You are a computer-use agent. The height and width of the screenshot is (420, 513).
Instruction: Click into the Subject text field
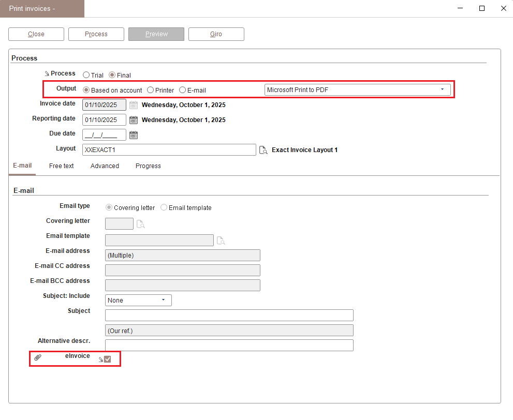tap(229, 316)
